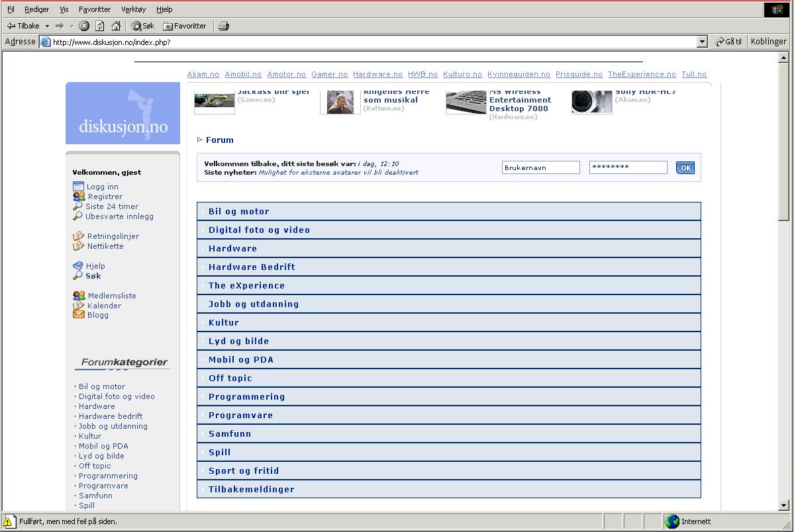Expand the The eXperience category
The image size is (794, 532).
[448, 285]
